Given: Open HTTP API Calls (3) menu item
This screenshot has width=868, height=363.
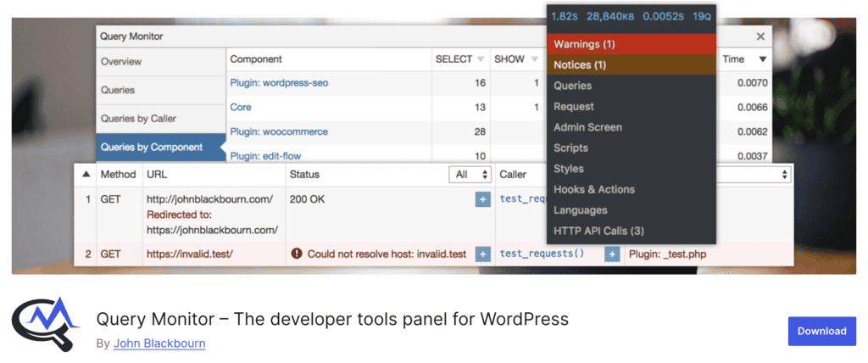Looking at the screenshot, I should click(631, 231).
